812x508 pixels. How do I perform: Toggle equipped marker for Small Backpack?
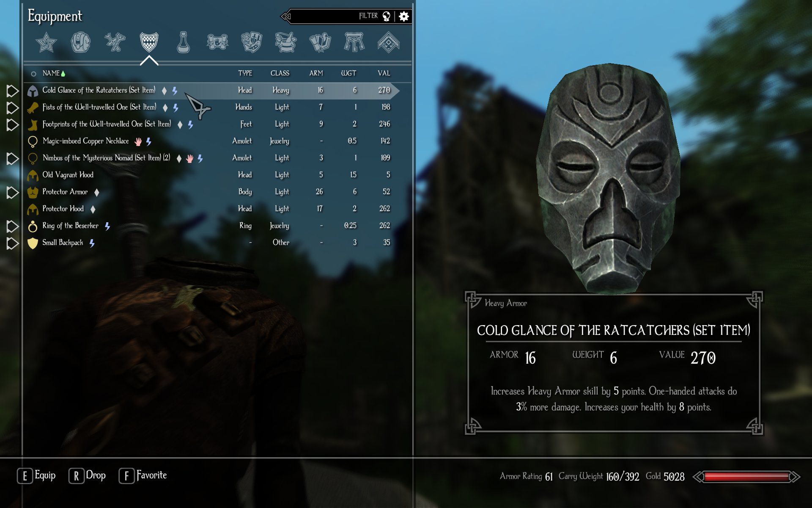13,243
